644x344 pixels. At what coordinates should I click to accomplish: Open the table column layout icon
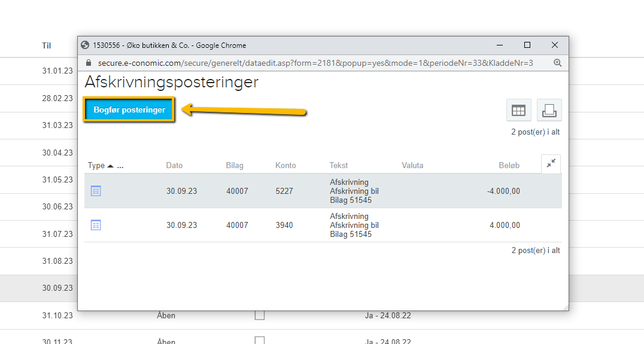[518, 111]
